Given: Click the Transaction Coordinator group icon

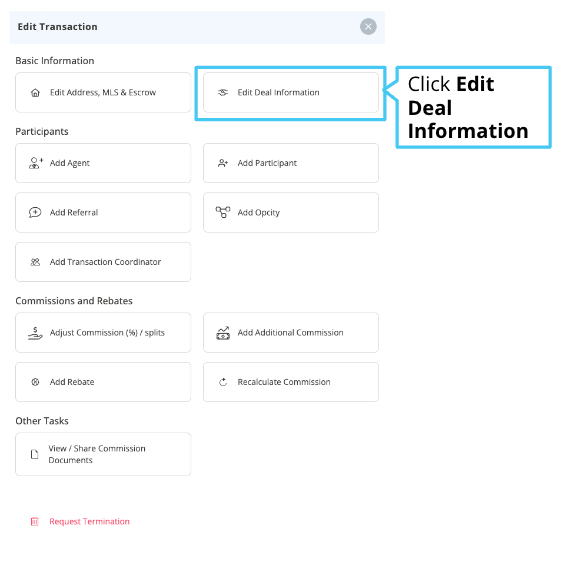Looking at the screenshot, I should click(x=35, y=262).
